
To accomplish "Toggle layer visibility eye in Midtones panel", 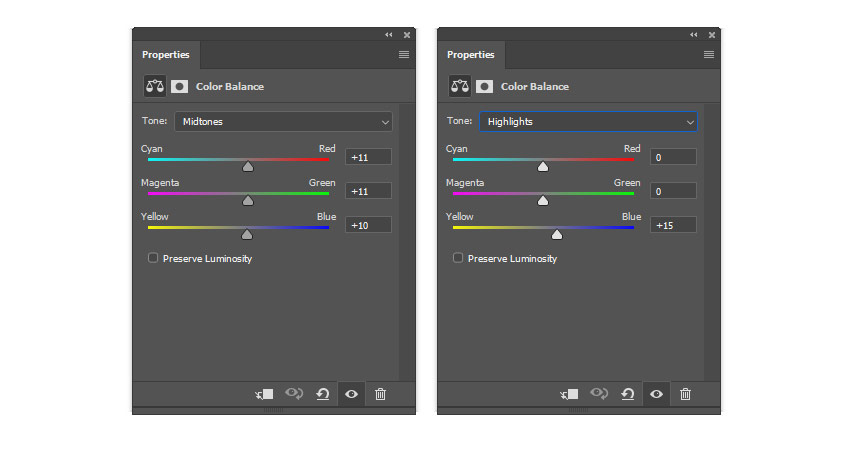I will point(351,394).
